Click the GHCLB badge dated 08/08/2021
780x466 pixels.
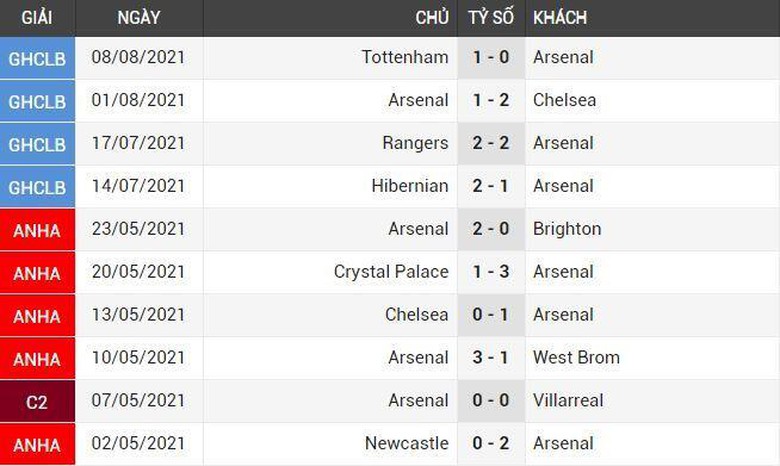click(x=37, y=58)
